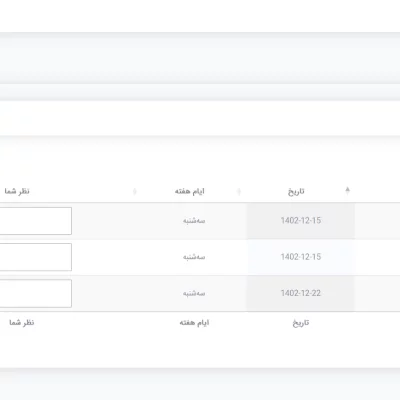Sort table by the تاریخ column arrow icon

[347, 191]
